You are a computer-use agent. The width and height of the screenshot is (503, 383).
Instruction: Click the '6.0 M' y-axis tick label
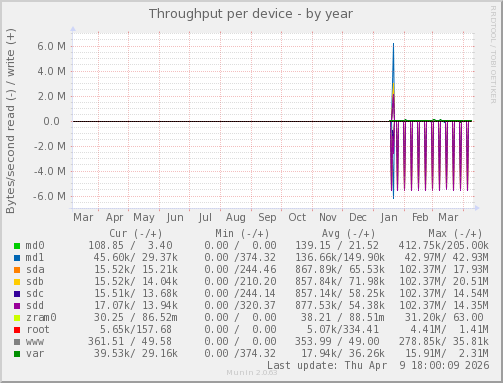[x=51, y=46]
